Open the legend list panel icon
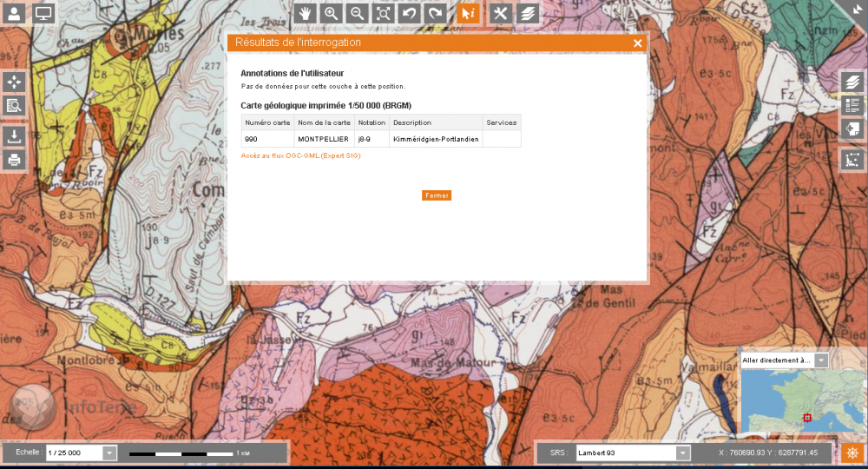This screenshot has height=469, width=868. pyautogui.click(x=852, y=105)
